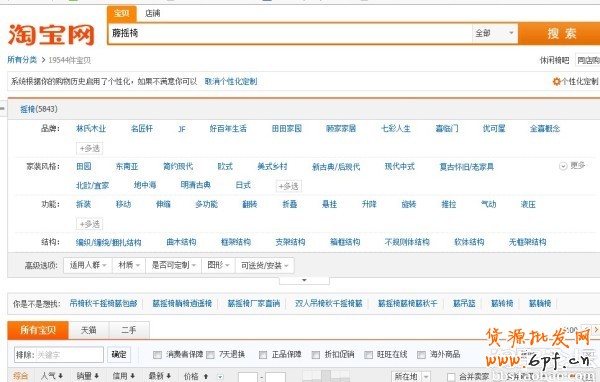Click the 确定 button next to exclude field
600x382 pixels.
[119, 354]
